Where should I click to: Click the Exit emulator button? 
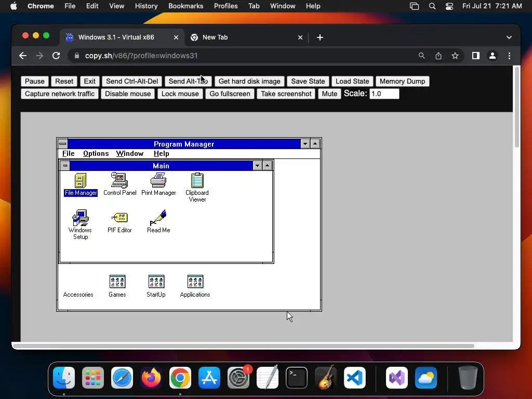pos(89,81)
